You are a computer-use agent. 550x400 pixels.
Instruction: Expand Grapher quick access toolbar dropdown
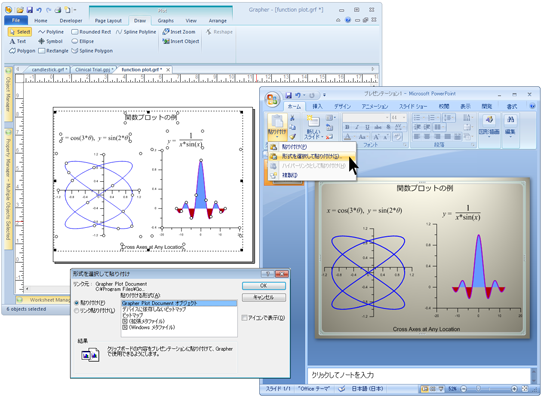pyautogui.click(x=75, y=10)
